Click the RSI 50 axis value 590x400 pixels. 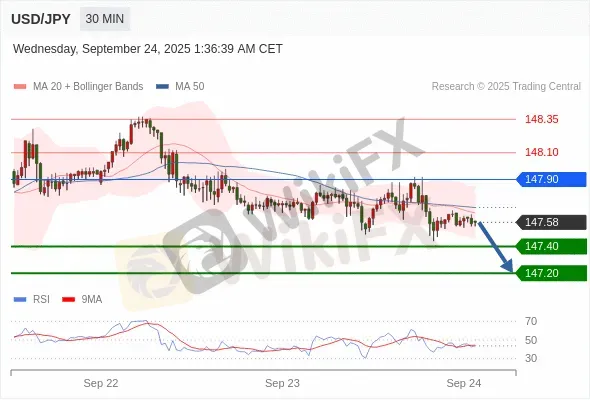tap(531, 340)
